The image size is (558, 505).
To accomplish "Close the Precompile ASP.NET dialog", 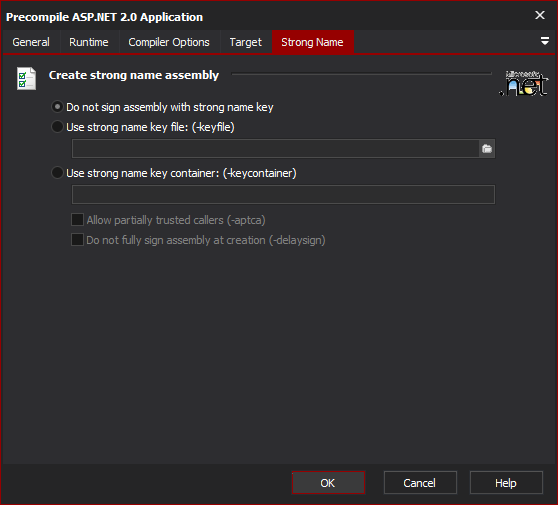I will click(539, 15).
